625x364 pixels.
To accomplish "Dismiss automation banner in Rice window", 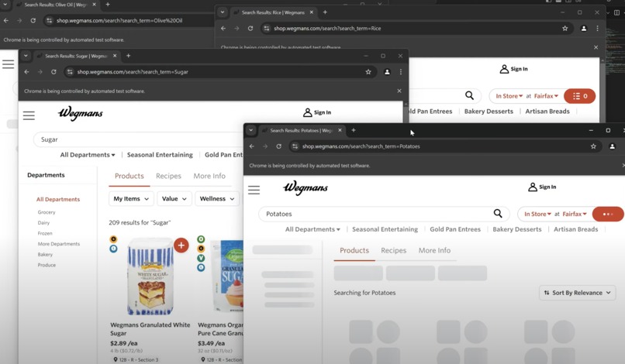I will [596, 47].
